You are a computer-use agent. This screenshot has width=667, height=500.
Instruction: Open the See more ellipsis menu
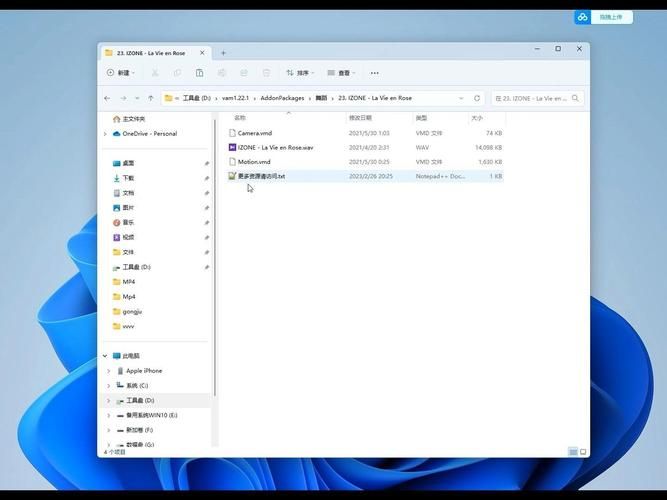[375, 73]
